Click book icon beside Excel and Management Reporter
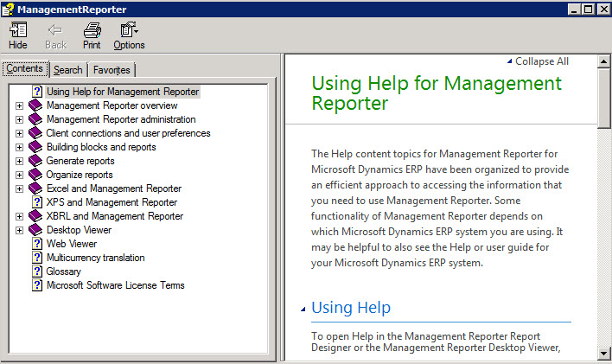The image size is (612, 364). [35, 188]
